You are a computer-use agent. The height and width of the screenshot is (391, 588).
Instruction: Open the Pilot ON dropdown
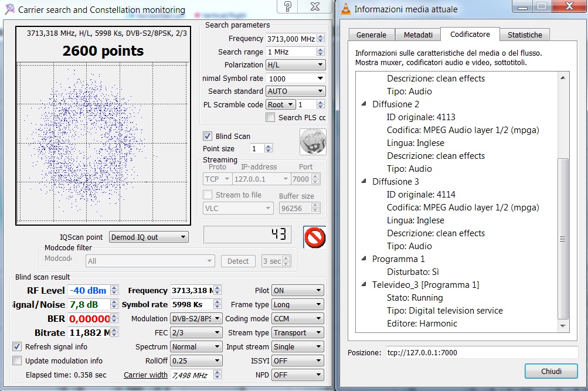(298, 291)
